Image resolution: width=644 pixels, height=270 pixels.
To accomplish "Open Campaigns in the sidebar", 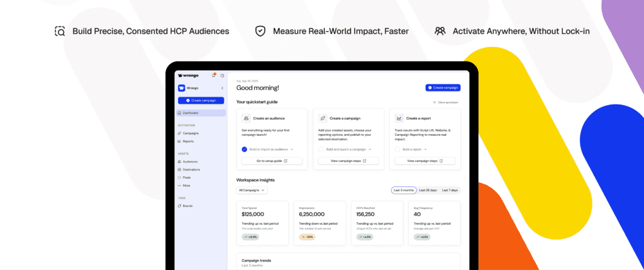I will [190, 133].
